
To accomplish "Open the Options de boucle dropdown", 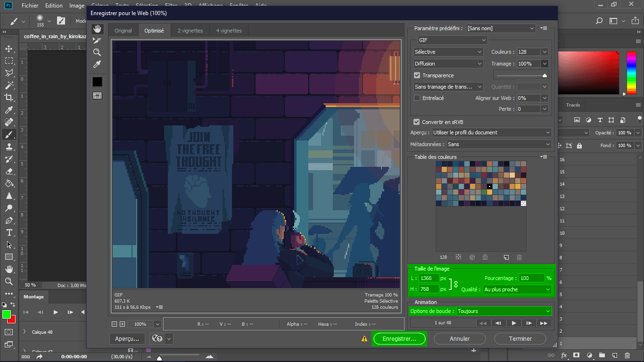I will pyautogui.click(x=504, y=311).
